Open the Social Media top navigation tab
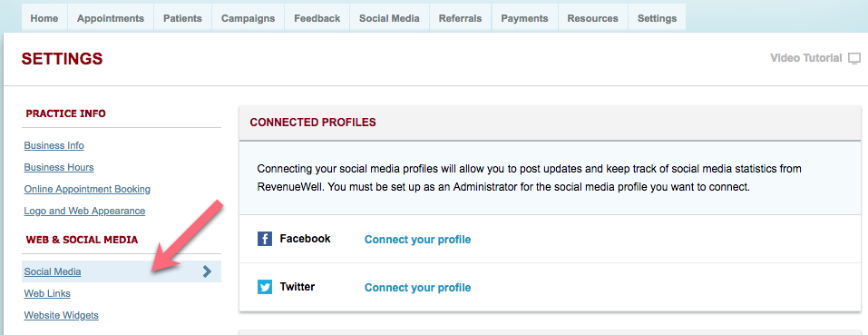The width and height of the screenshot is (868, 335). tap(389, 18)
